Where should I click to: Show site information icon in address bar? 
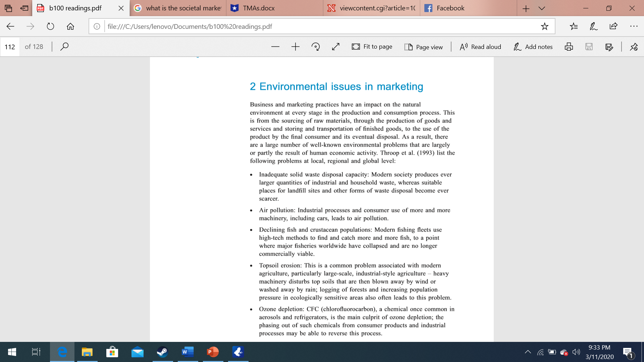click(97, 26)
